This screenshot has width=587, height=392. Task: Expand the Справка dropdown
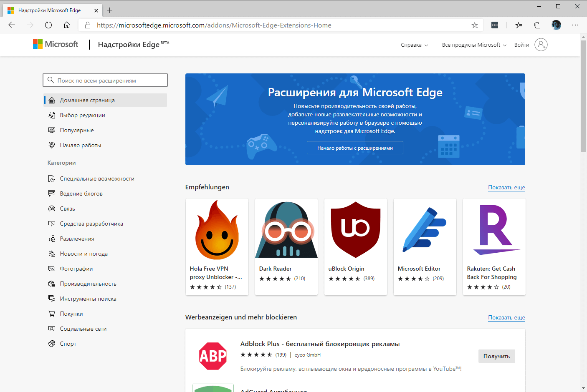[414, 45]
